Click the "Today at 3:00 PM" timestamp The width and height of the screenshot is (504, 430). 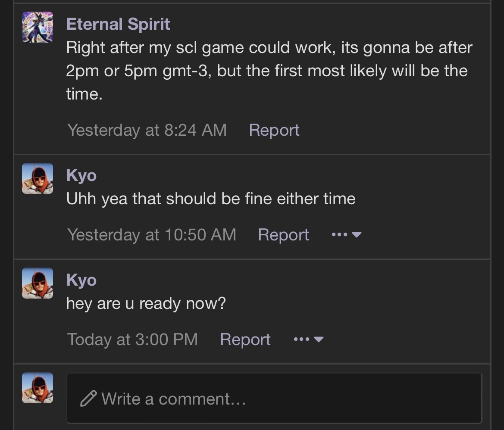pyautogui.click(x=132, y=340)
